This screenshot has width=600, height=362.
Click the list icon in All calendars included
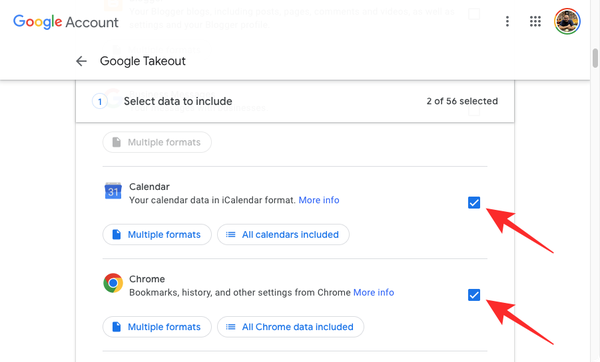point(230,235)
